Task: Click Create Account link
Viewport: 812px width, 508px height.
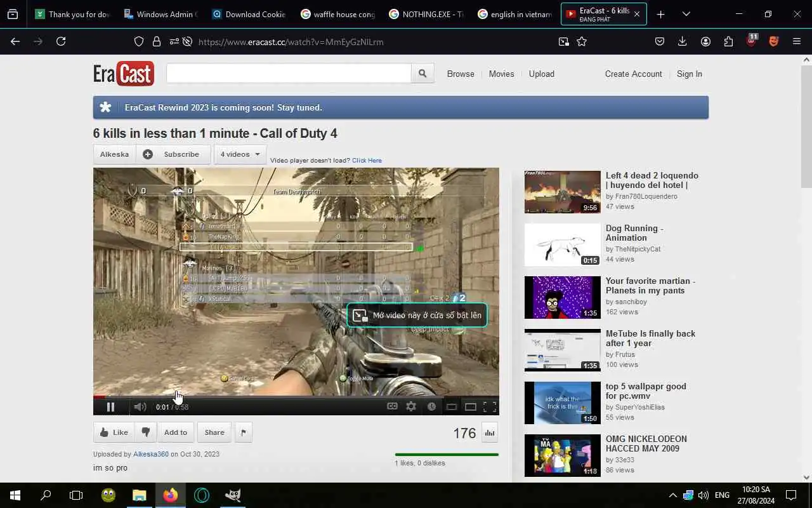Action: (633, 74)
